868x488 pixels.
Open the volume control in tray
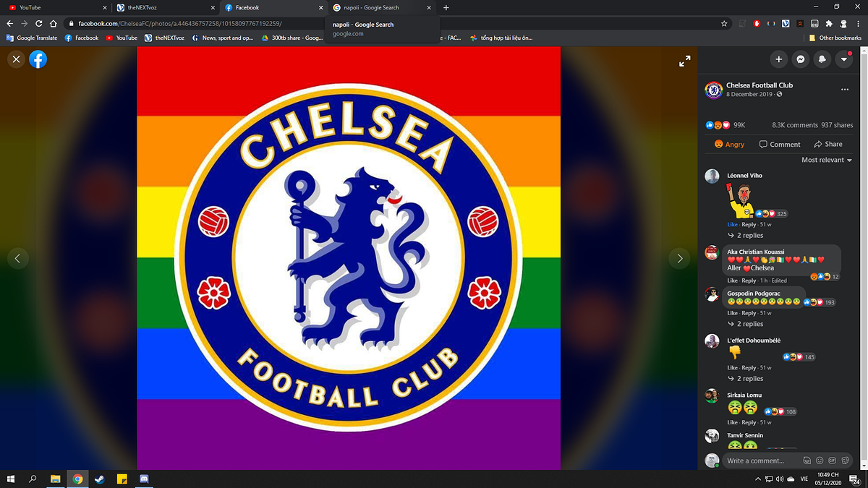click(x=780, y=479)
